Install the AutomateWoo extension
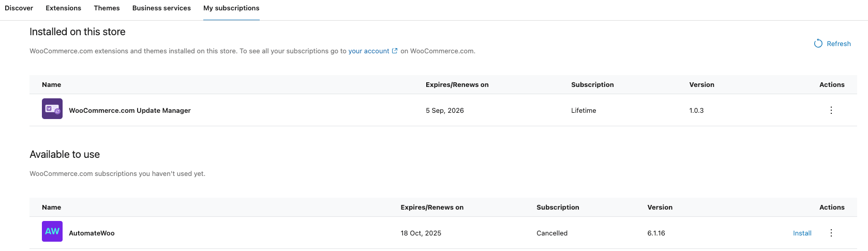 (x=802, y=233)
